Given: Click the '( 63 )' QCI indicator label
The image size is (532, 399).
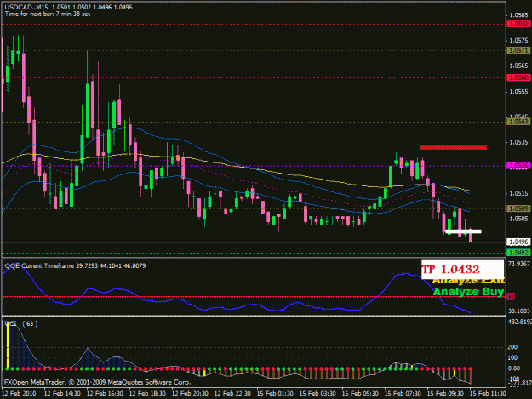Looking at the screenshot, I should (x=30, y=324).
